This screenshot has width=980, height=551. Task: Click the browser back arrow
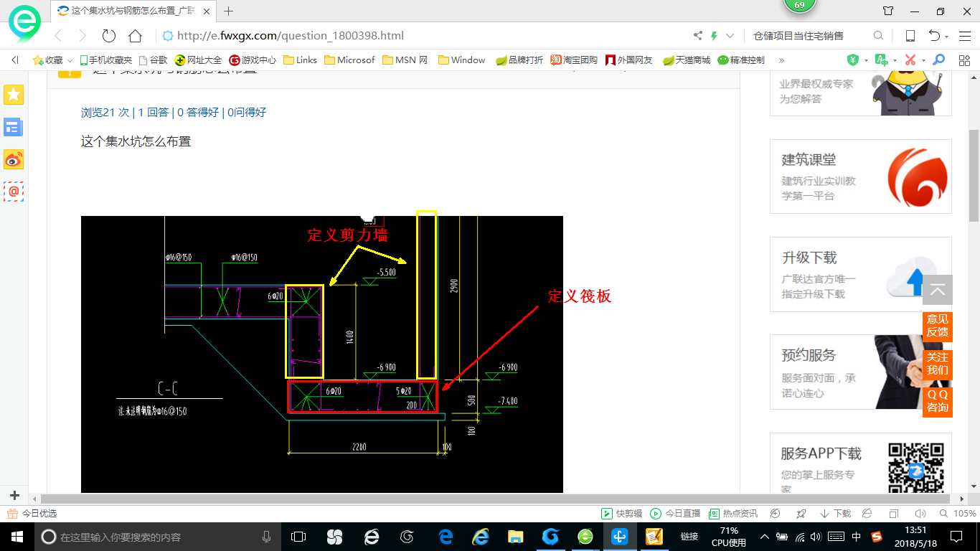58,36
